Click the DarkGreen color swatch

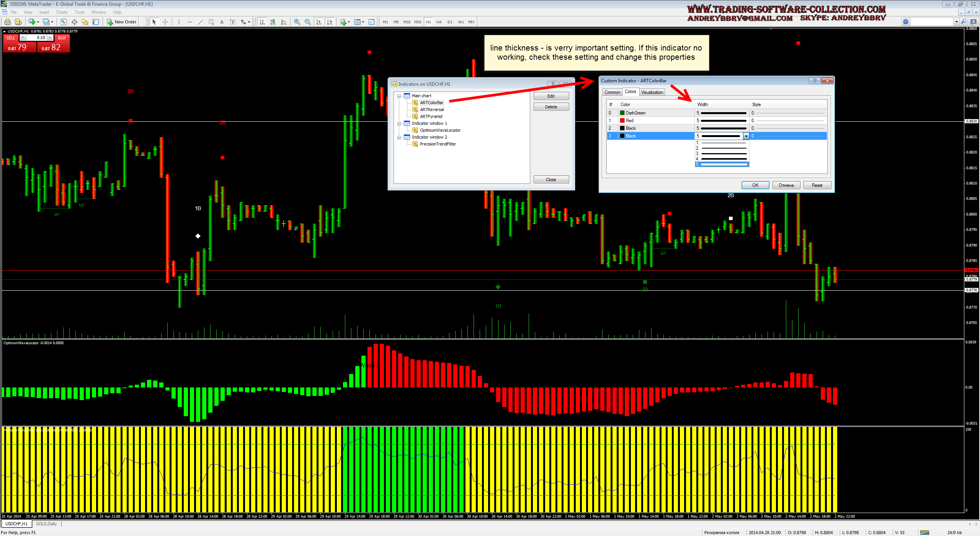(x=622, y=113)
